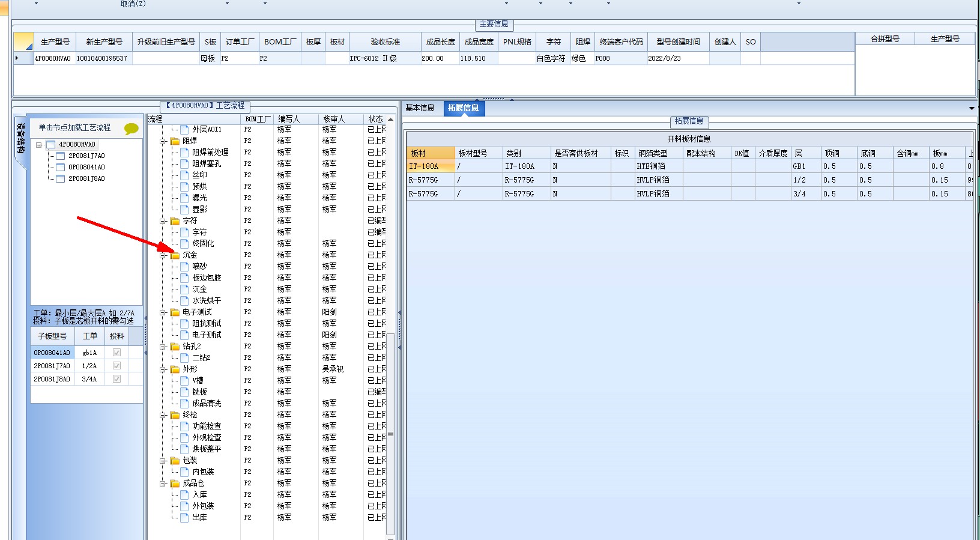
Task: Click the 成品仓 folder icon
Action: pyautogui.click(x=175, y=484)
